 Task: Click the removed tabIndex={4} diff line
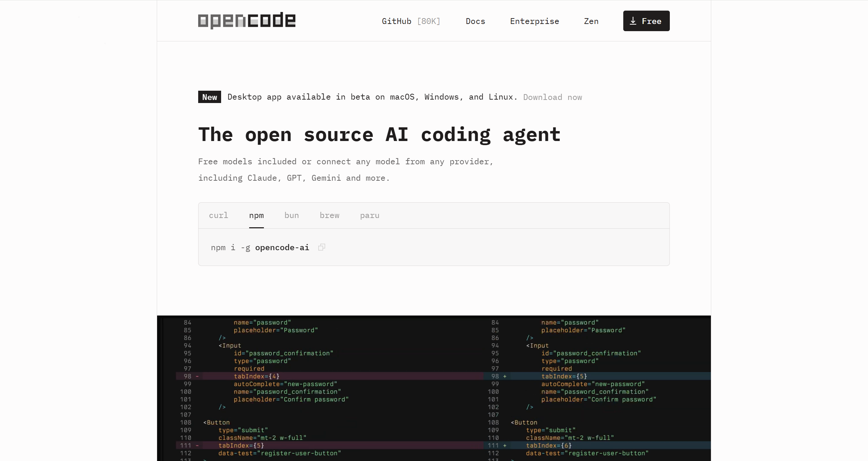tap(256, 376)
